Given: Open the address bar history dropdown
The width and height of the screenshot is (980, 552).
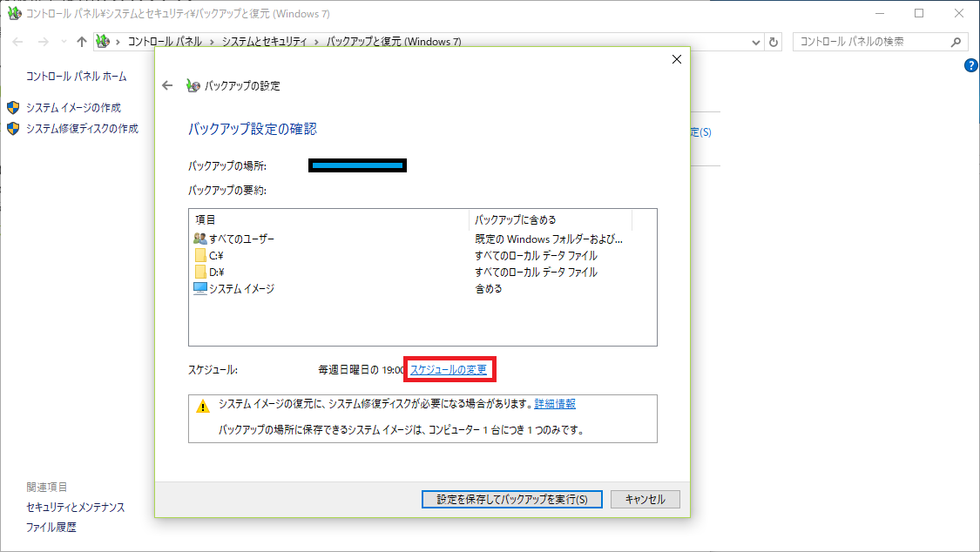Looking at the screenshot, I should (x=755, y=41).
